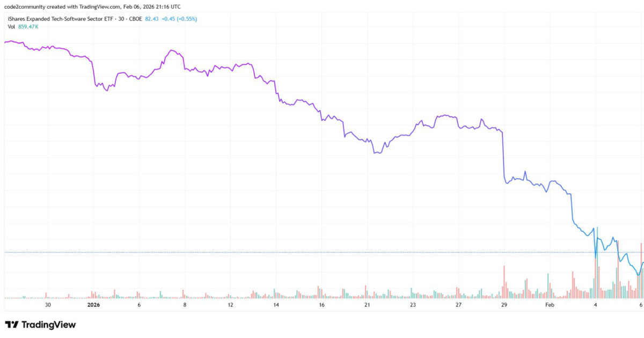This screenshot has width=644, height=338.
Task: Click the dotted horizontal current price line
Action: (268, 252)
